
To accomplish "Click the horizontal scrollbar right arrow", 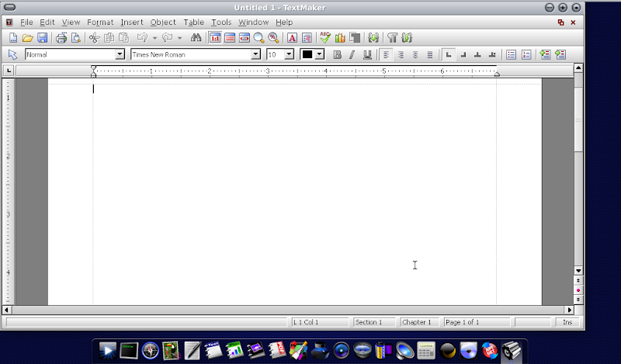I will click(x=570, y=310).
